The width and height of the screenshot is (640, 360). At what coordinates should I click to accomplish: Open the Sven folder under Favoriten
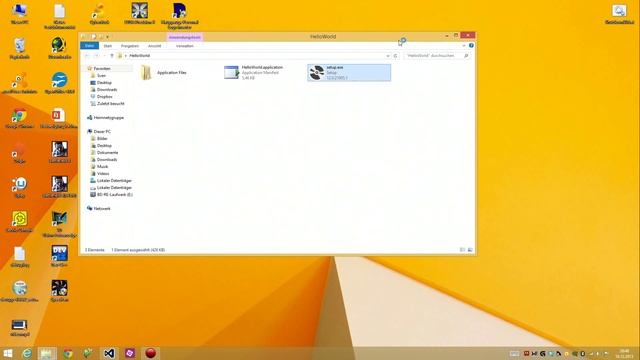101,76
